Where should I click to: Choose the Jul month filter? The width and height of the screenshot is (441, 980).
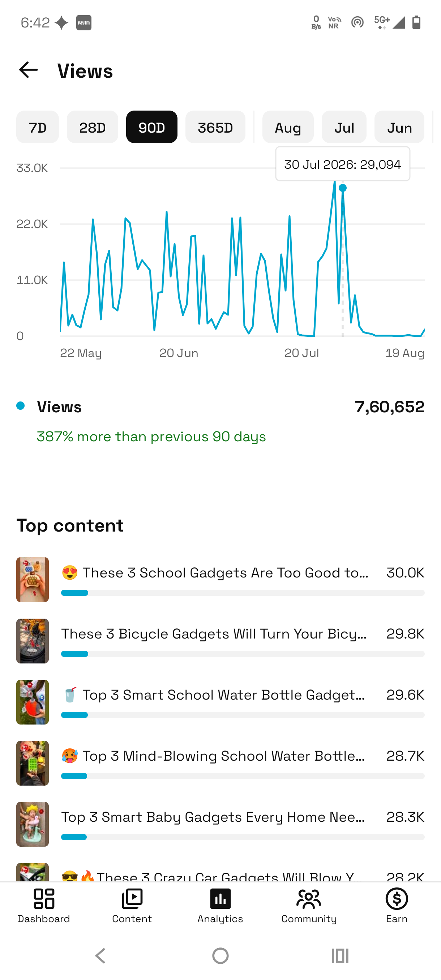click(344, 127)
